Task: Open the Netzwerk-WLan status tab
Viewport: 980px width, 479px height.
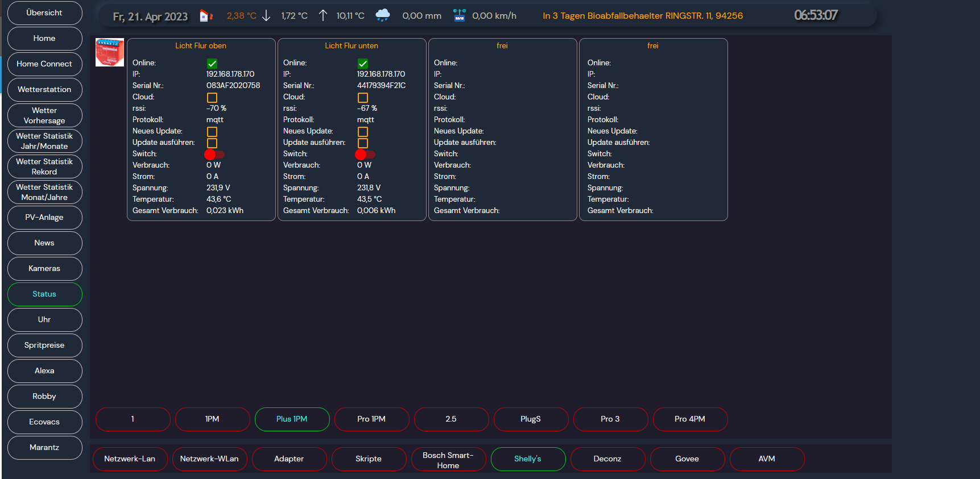Action: [x=209, y=459]
